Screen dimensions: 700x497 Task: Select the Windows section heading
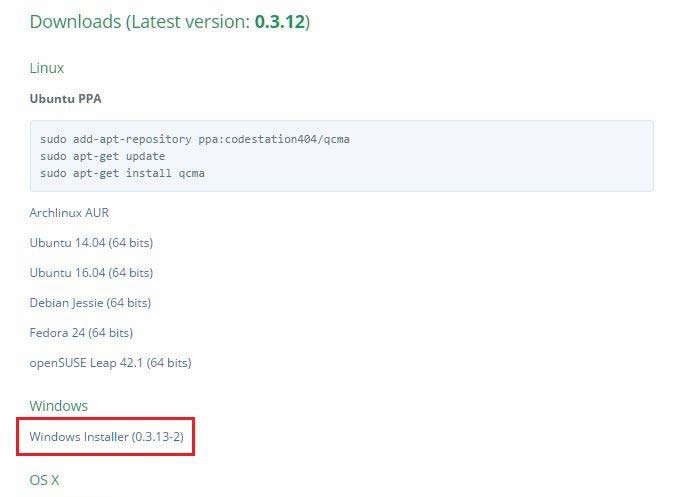[59, 406]
